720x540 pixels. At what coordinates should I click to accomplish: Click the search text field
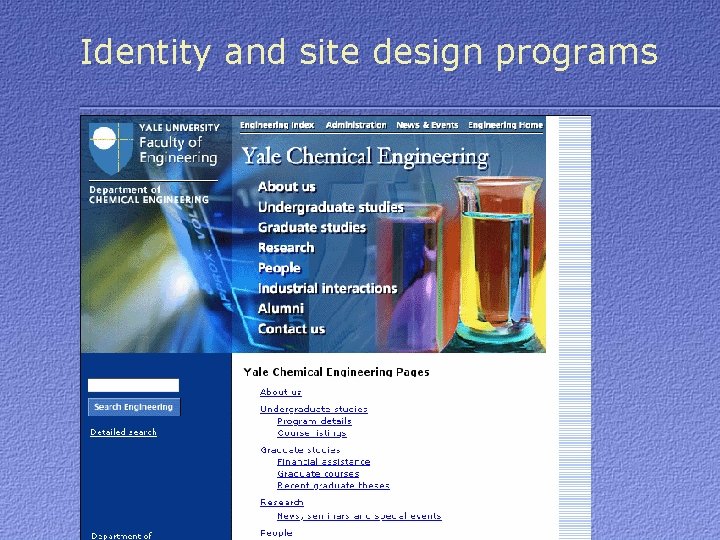(x=133, y=385)
